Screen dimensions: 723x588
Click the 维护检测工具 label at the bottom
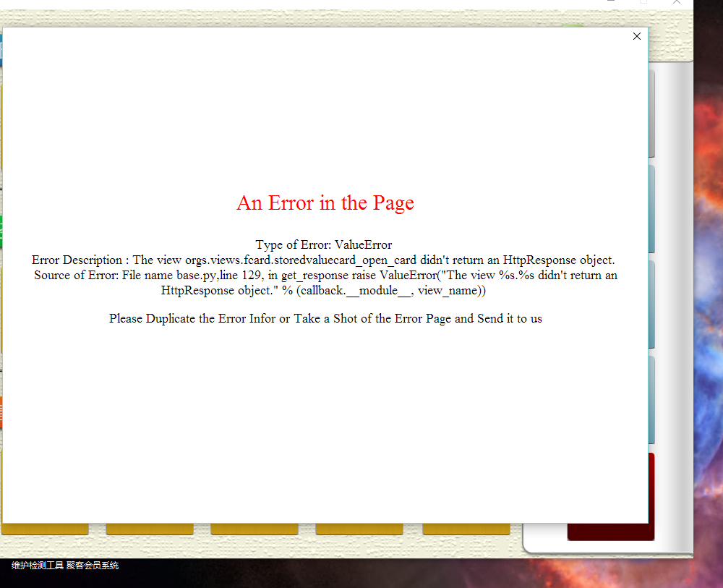tap(38, 566)
